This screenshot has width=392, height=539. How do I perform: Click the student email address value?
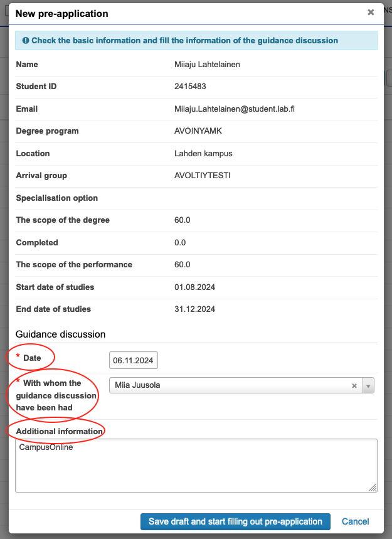click(235, 109)
